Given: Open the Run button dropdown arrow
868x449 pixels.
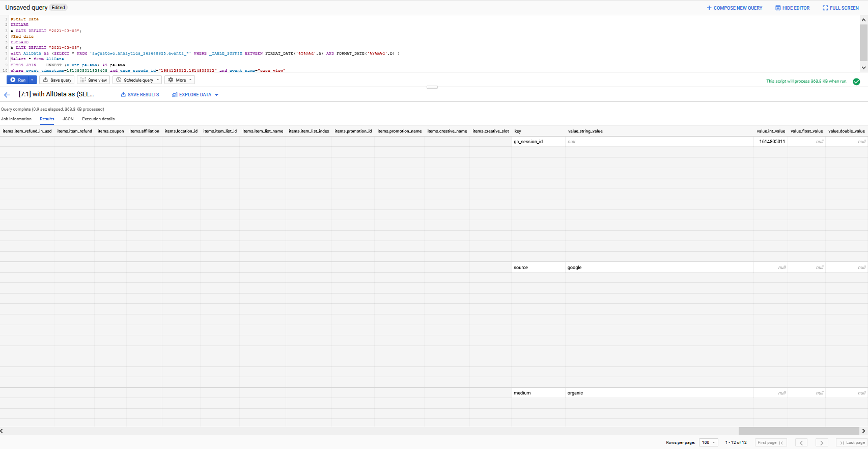Looking at the screenshot, I should point(32,80).
